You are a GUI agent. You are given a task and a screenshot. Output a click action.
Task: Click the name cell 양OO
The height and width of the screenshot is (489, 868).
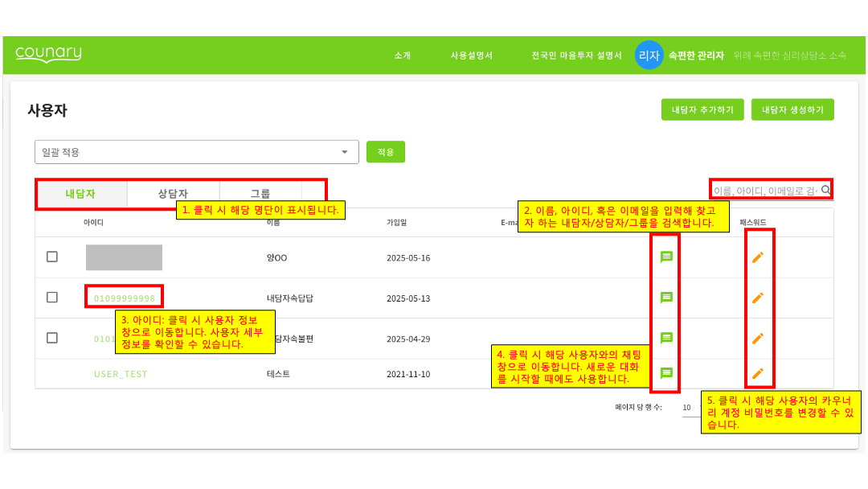276,258
